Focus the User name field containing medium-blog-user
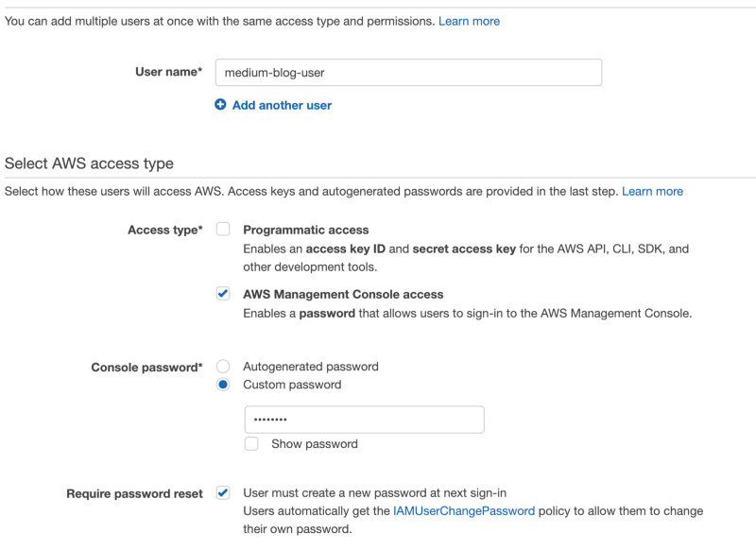756x550 pixels. (408, 73)
